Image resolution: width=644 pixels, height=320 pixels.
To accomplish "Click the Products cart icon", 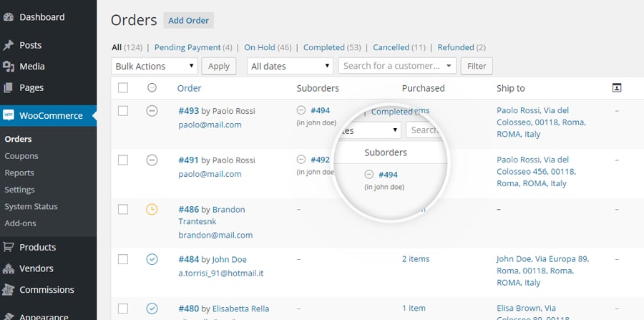I will pyautogui.click(x=8, y=247).
